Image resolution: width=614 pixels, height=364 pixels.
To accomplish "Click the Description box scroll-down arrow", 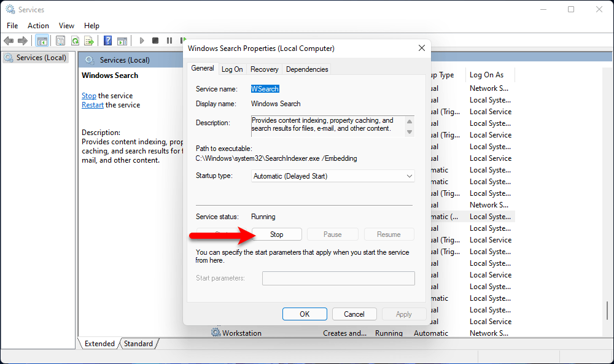I will pyautogui.click(x=409, y=132).
